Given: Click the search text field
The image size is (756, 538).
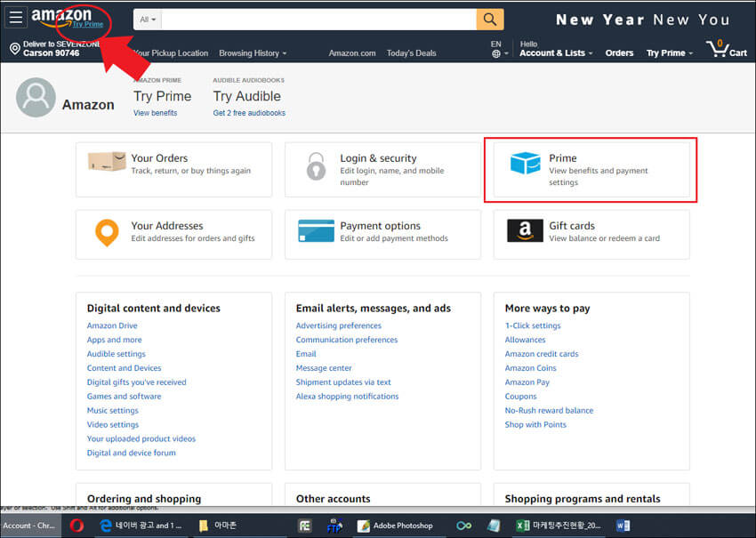Looking at the screenshot, I should pyautogui.click(x=318, y=20).
